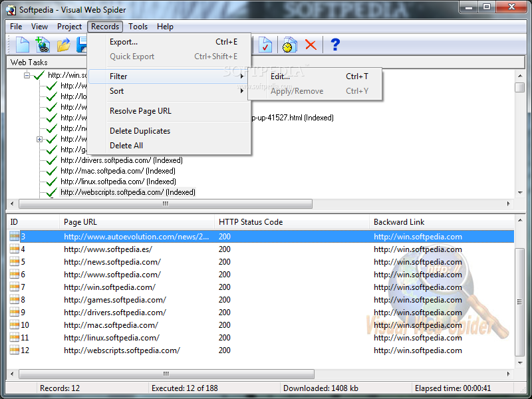Click green checkmark beside webscripts.softpedia.com task
Screen dimensions: 532x399
point(51,192)
